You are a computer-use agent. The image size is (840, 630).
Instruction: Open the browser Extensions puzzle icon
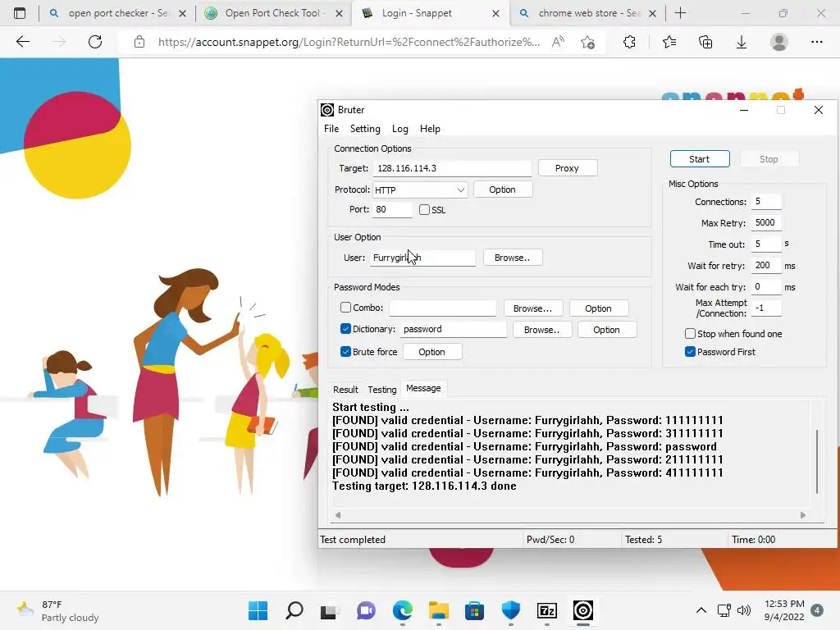[x=629, y=42]
